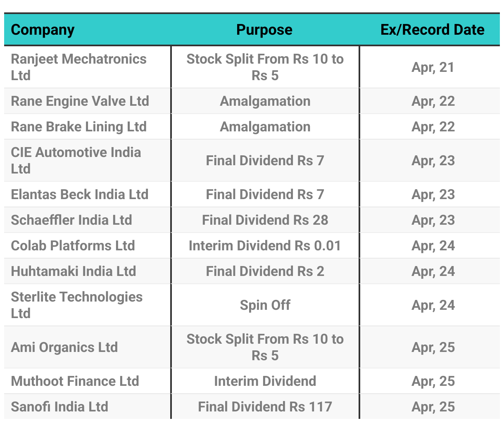
Task: Click on Ami Organics Ltd
Action: [64, 347]
